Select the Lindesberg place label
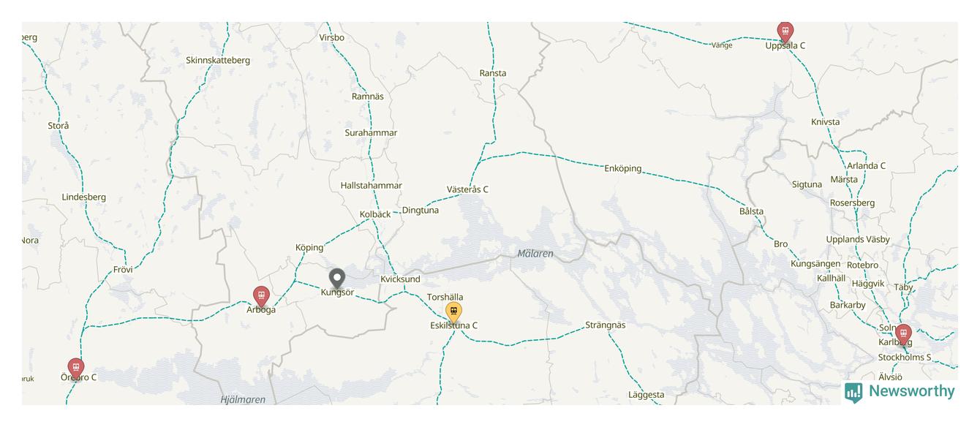Screen dimensions: 980x427 tap(84, 197)
